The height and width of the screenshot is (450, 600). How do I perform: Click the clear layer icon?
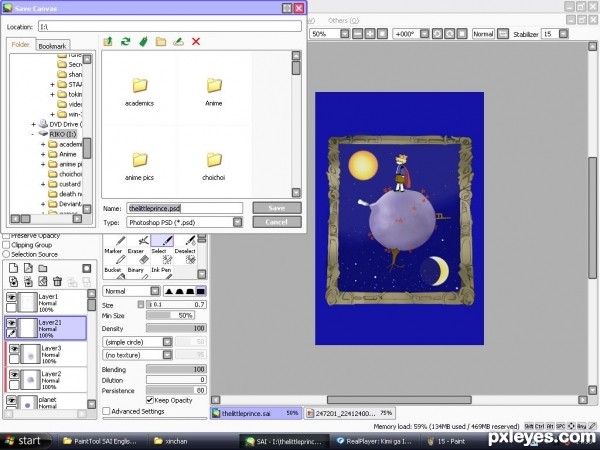coord(42,282)
